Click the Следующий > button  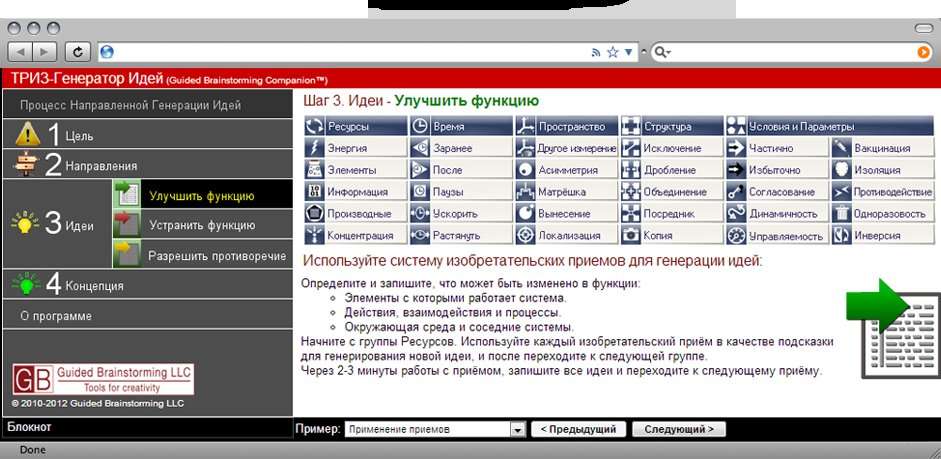679,429
